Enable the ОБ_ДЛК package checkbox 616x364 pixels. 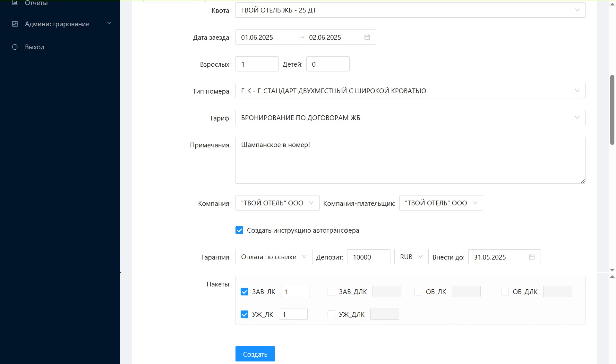pos(505,292)
